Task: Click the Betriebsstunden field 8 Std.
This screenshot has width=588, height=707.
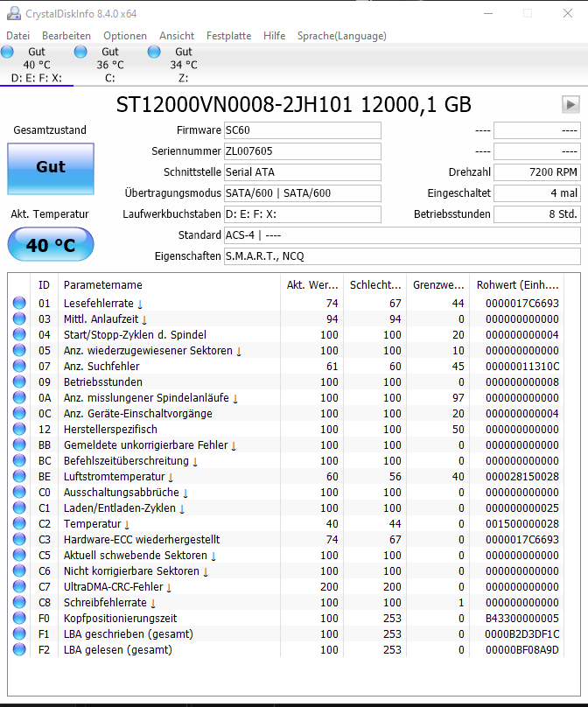Action: [537, 214]
